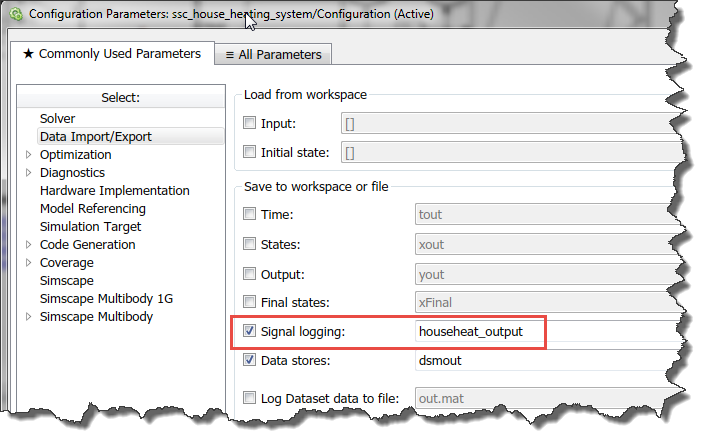Enable Log Dataset data to file

click(x=251, y=399)
